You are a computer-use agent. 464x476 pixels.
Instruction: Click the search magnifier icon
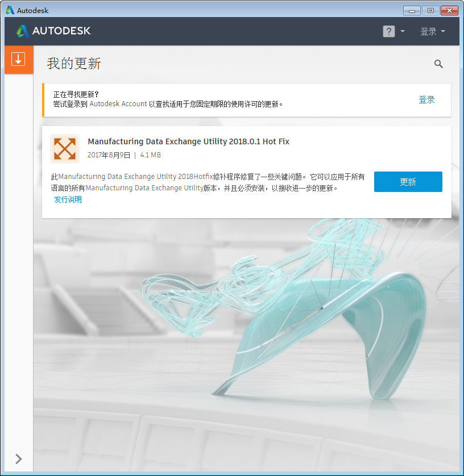(438, 64)
